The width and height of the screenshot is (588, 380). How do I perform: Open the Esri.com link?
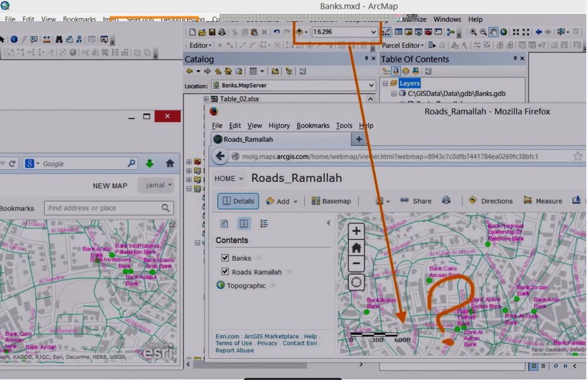(x=227, y=336)
